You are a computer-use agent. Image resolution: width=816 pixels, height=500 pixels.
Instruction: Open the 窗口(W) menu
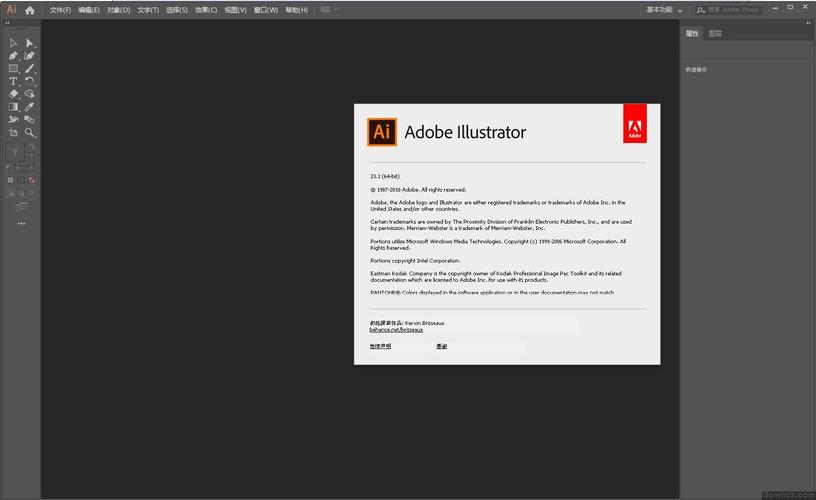[x=266, y=10]
